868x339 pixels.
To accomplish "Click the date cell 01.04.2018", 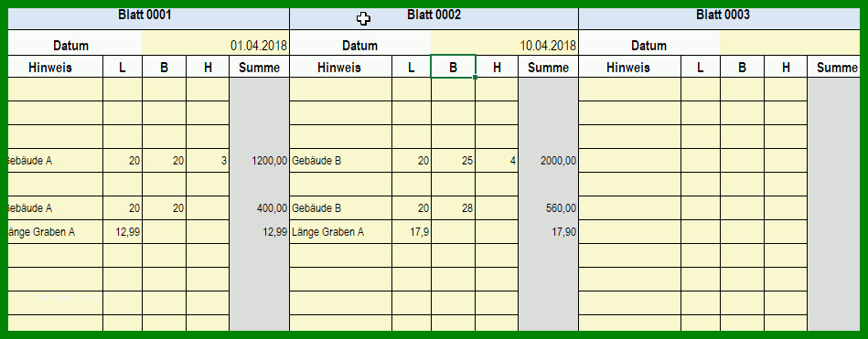I will coord(215,45).
